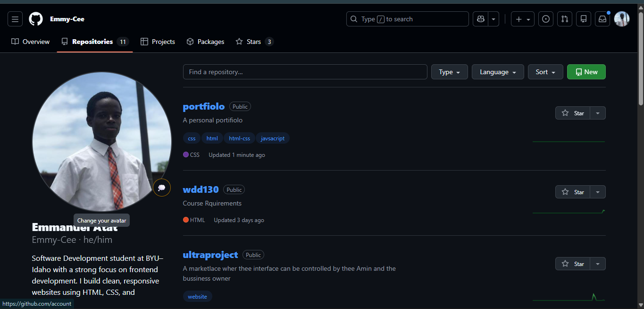Expand star lists dropdown for ultraproject

pyautogui.click(x=598, y=264)
